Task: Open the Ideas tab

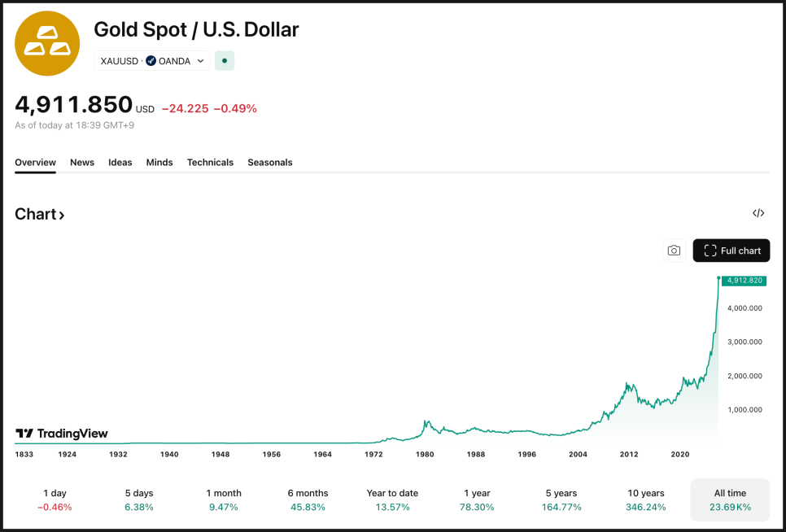Action: (120, 163)
